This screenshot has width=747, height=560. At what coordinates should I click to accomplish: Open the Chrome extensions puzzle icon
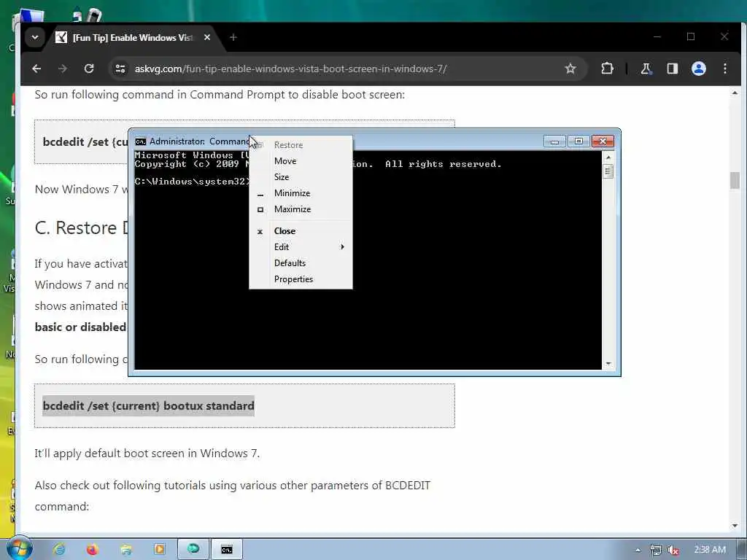tap(607, 69)
